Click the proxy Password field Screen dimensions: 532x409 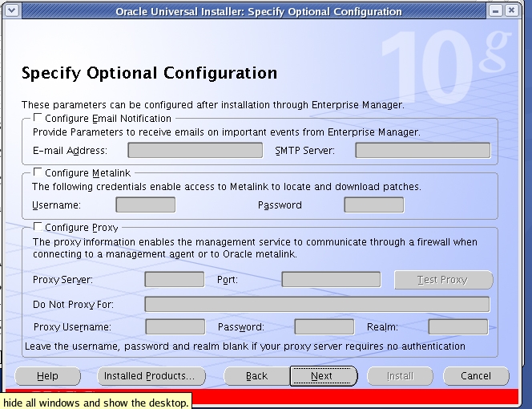324,326
